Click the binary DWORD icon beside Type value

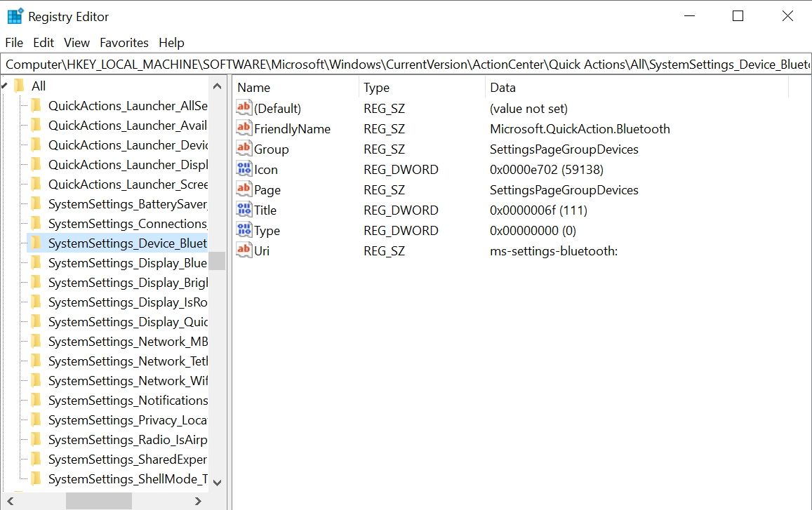pyautogui.click(x=244, y=230)
